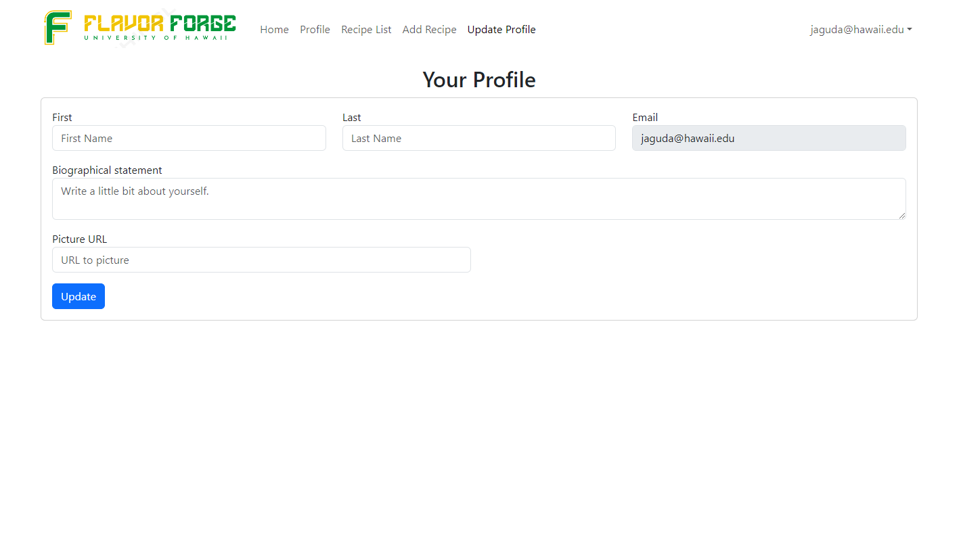The width and height of the screenshot is (961, 560).
Task: Select the Update Profile nav link
Action: pos(501,30)
